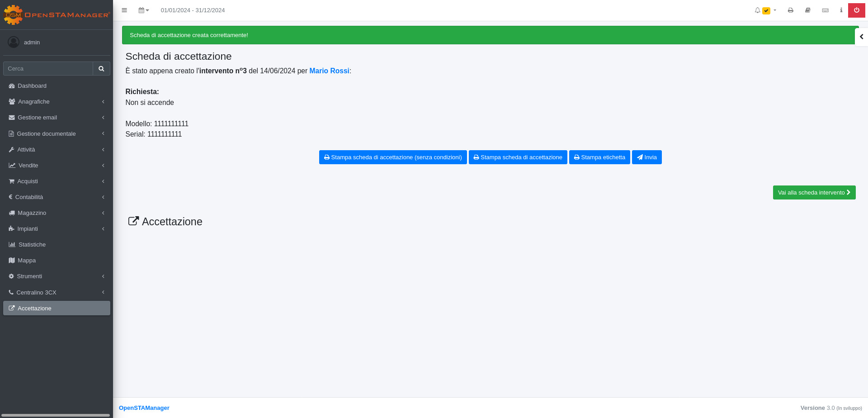The width and height of the screenshot is (868, 418).
Task: Click the Cerca search field
Action: tap(48, 69)
